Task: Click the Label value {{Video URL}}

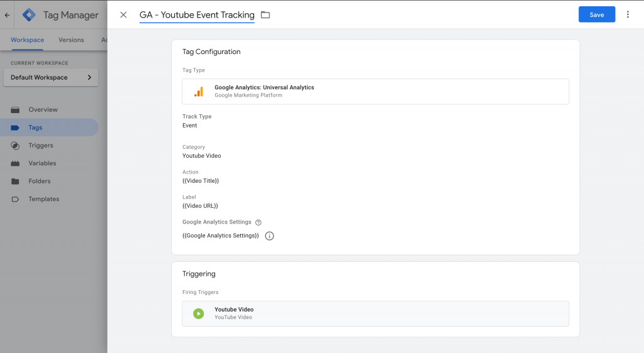Action: (200, 206)
